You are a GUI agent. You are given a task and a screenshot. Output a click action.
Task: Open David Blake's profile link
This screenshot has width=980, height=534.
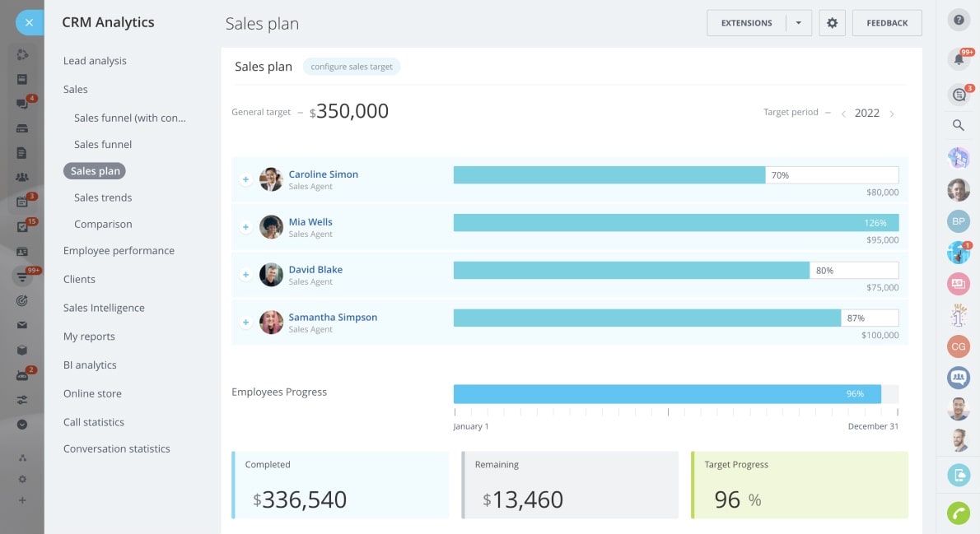[x=315, y=270]
